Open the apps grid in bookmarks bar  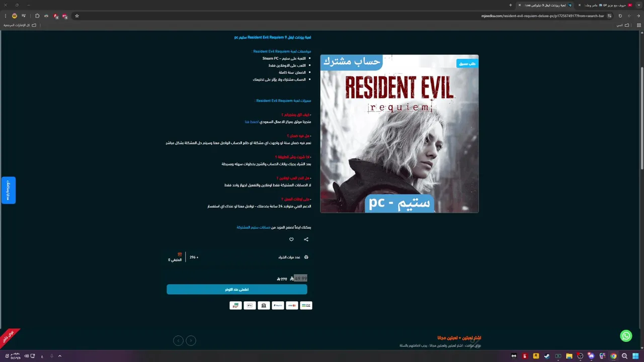[x=638, y=25]
